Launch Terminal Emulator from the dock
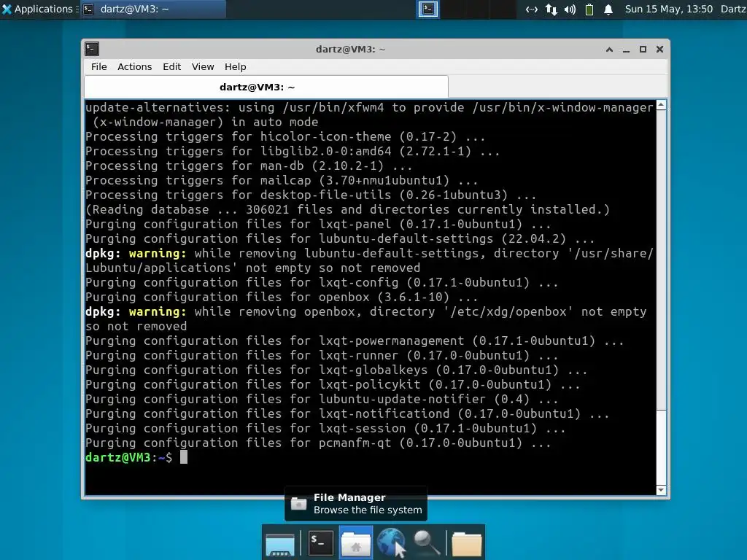747x560 pixels. 320,542
